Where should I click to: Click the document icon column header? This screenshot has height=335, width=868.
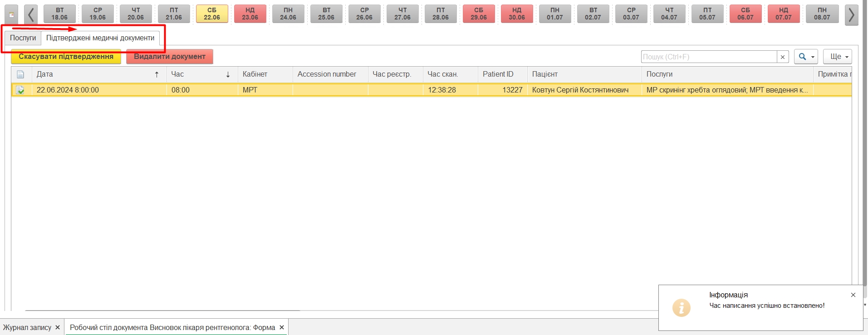tap(20, 74)
